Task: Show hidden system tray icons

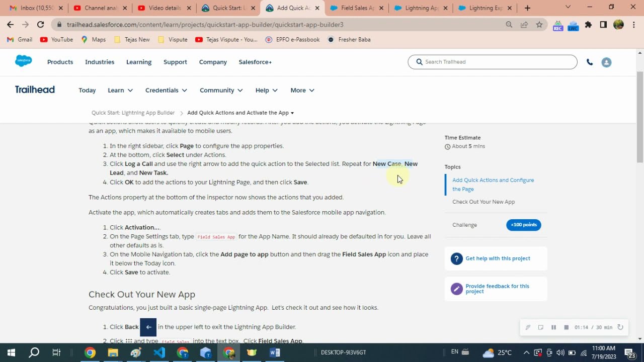Action: (526, 352)
